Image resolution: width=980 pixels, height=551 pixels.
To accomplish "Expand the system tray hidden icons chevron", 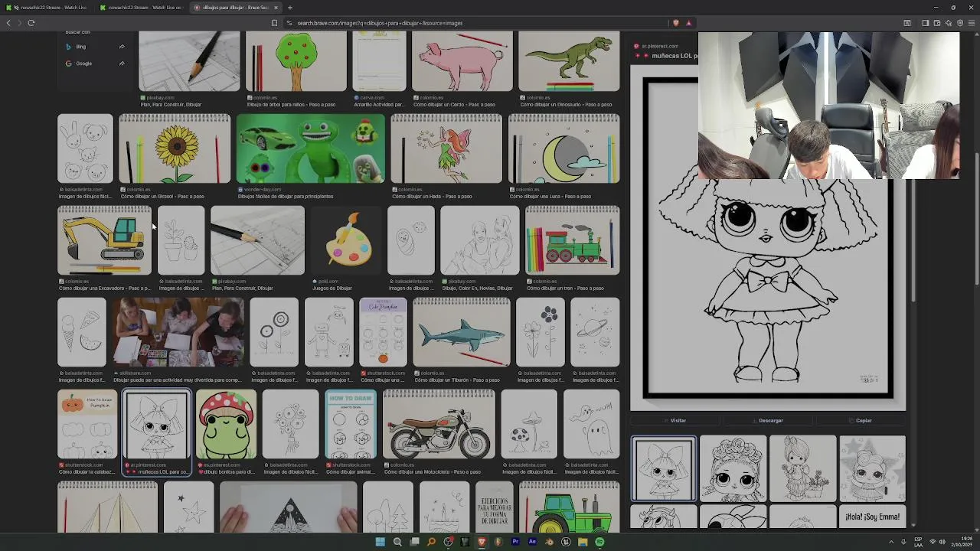I will coord(890,542).
